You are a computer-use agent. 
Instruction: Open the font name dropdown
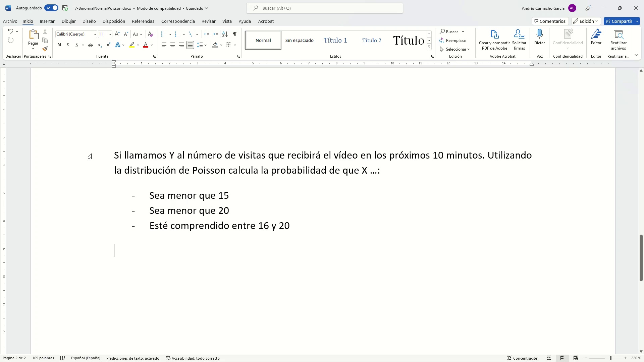(x=95, y=34)
